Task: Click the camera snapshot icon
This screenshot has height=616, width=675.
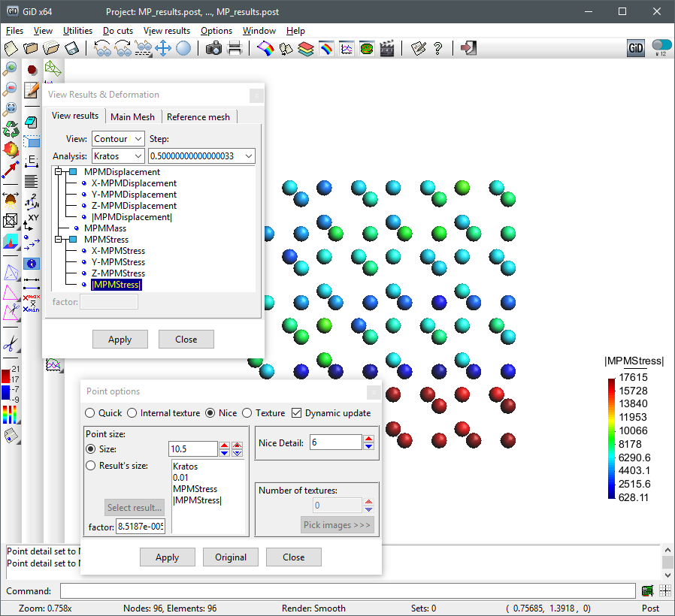Action: pos(213,49)
